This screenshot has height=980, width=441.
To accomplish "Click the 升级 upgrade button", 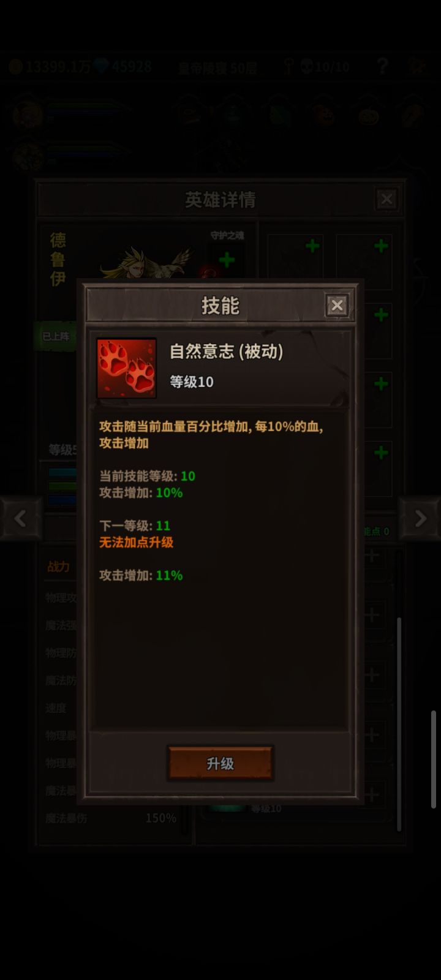I will pos(220,763).
